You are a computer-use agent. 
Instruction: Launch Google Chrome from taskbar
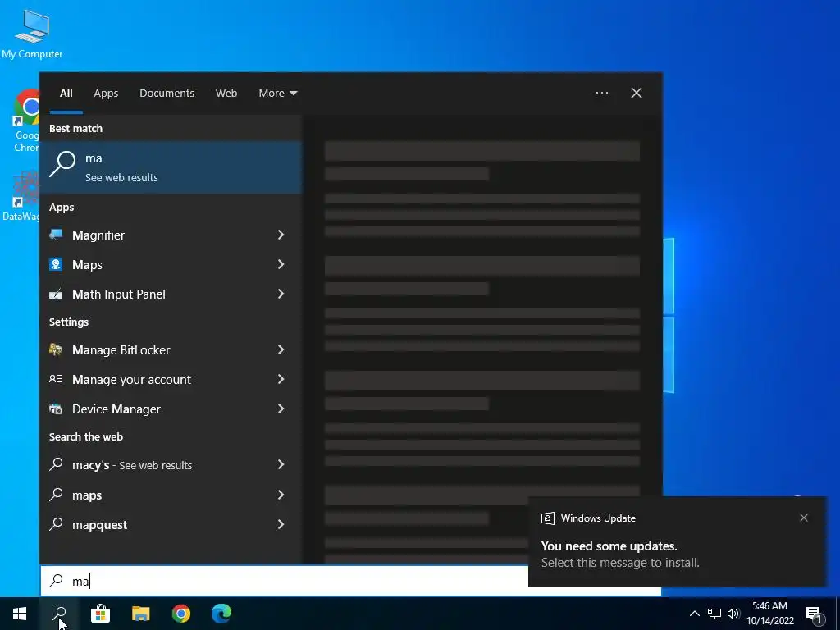coord(181,614)
